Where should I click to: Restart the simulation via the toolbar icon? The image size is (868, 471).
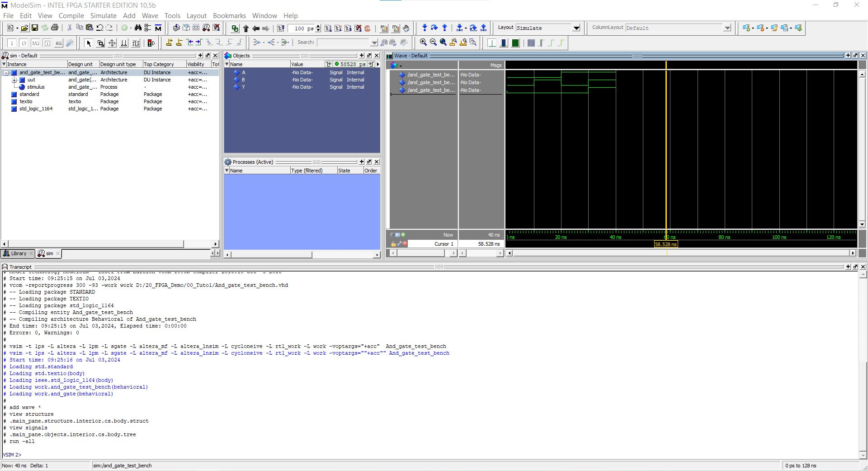coord(280,28)
